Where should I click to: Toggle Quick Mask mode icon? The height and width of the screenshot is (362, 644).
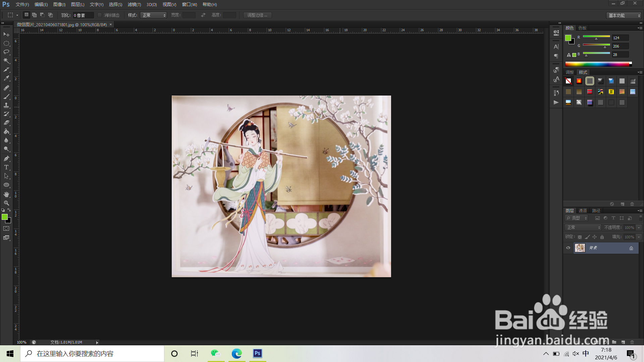coord(6,229)
